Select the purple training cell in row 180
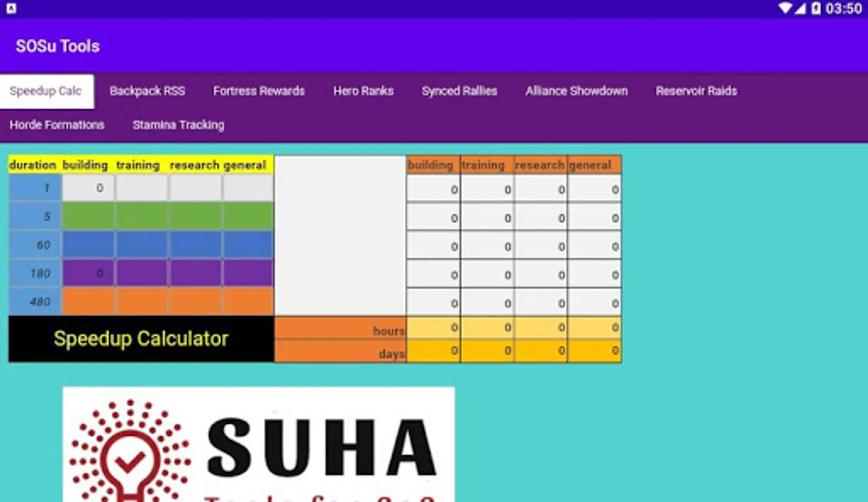The width and height of the screenshot is (868, 502). (142, 273)
